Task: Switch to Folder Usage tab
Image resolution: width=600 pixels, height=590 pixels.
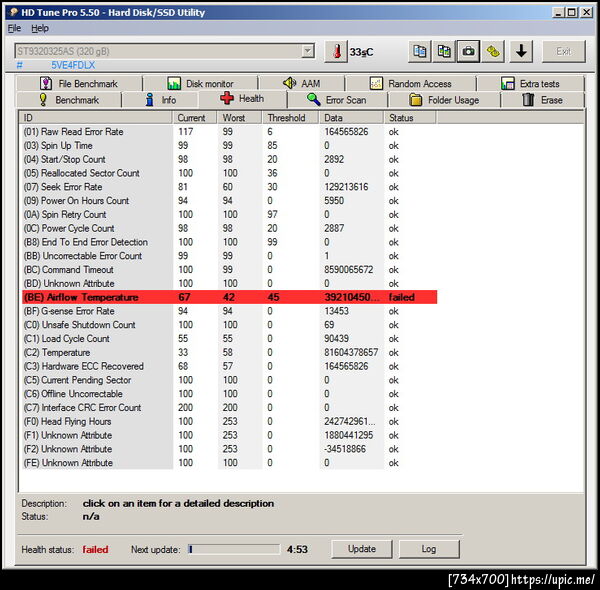Action: tap(444, 100)
